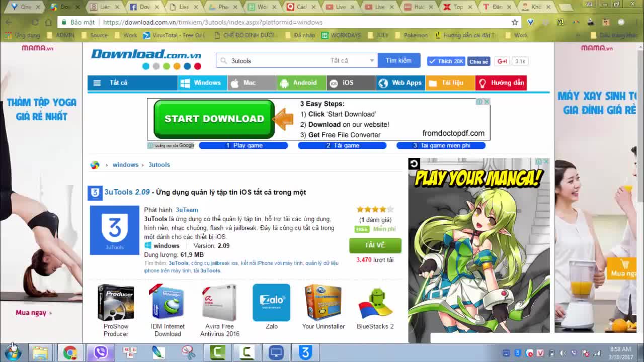The image size is (644, 362).
Task: Go to Chrome home page button
Action: click(x=48, y=22)
